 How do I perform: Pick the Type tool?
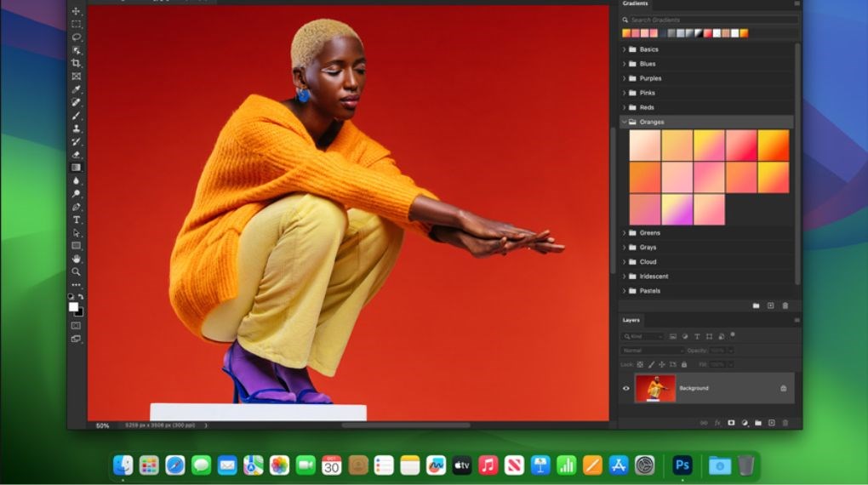pos(77,220)
